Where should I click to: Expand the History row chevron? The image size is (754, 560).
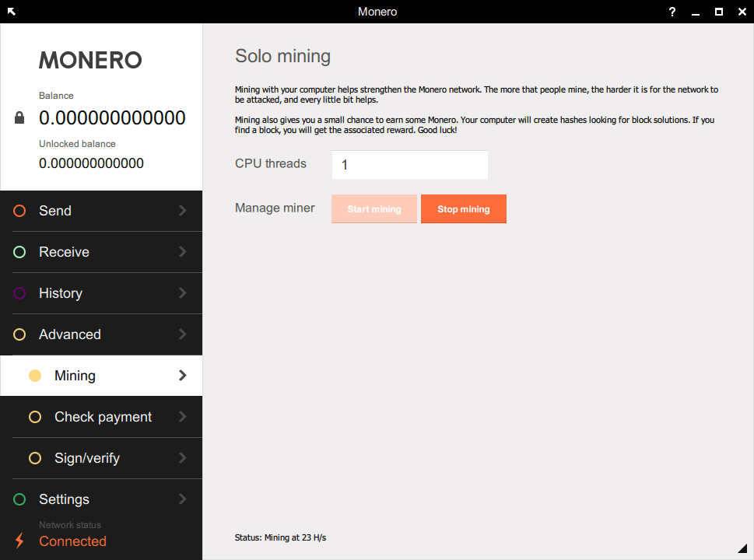tap(182, 293)
